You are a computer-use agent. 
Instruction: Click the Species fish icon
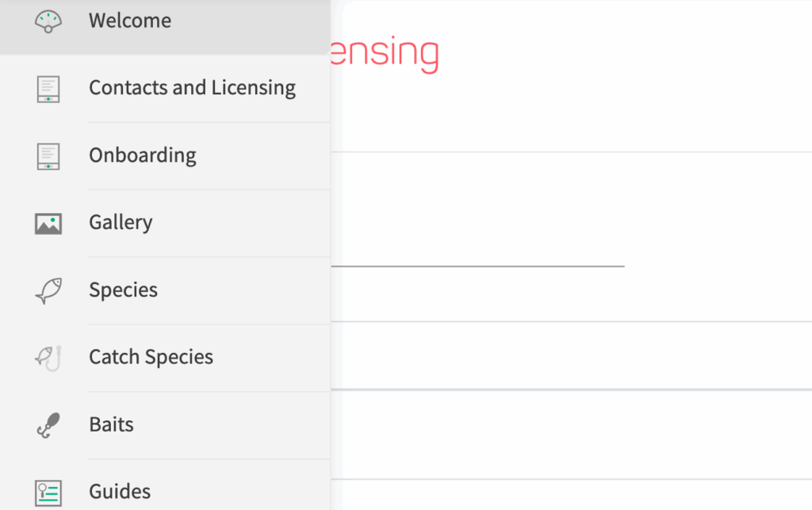click(48, 290)
